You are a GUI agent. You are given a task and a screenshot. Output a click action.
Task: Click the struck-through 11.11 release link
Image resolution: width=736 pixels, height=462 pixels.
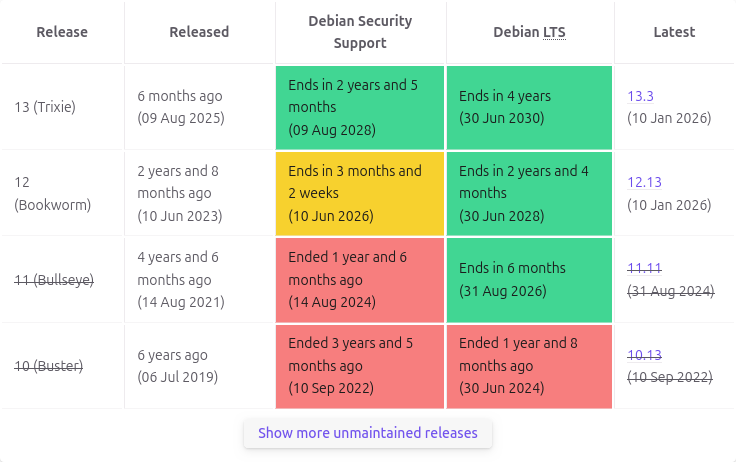(644, 268)
